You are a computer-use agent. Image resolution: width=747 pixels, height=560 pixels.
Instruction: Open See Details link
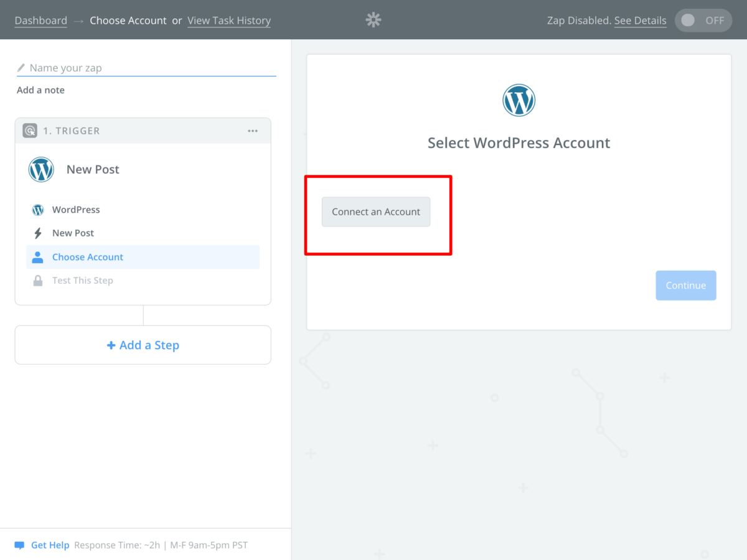click(641, 21)
